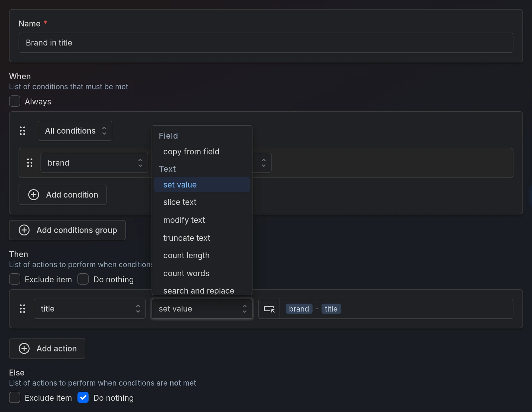Open the title field dropdown
This screenshot has height=412, width=532.
90,309
